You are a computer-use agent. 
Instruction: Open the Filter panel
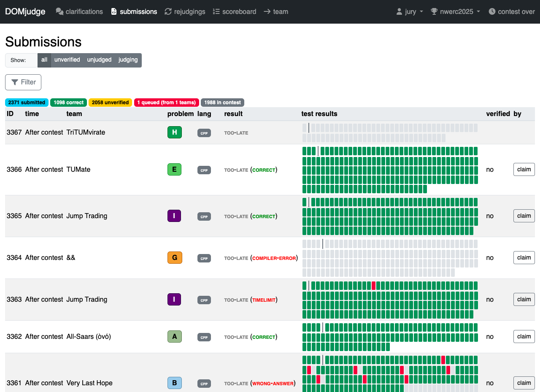pos(23,82)
